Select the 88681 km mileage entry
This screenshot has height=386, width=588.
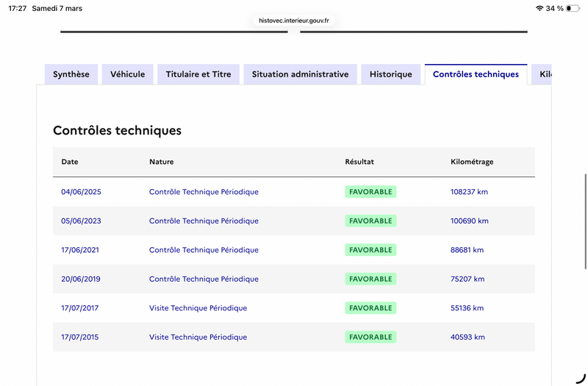467,250
